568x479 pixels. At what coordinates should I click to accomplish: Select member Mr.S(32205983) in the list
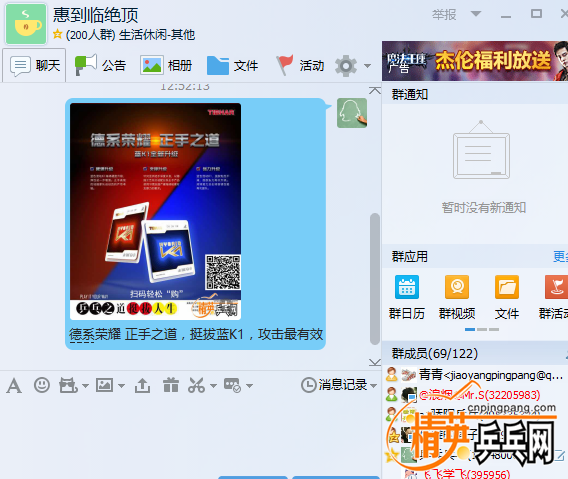475,395
